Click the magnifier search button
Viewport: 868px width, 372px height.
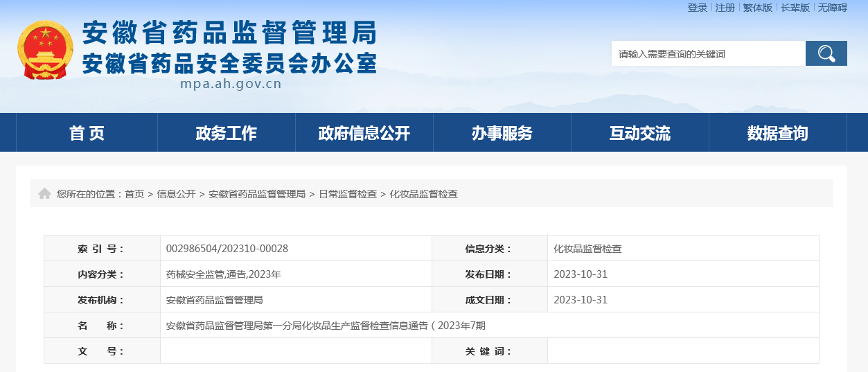coord(826,53)
